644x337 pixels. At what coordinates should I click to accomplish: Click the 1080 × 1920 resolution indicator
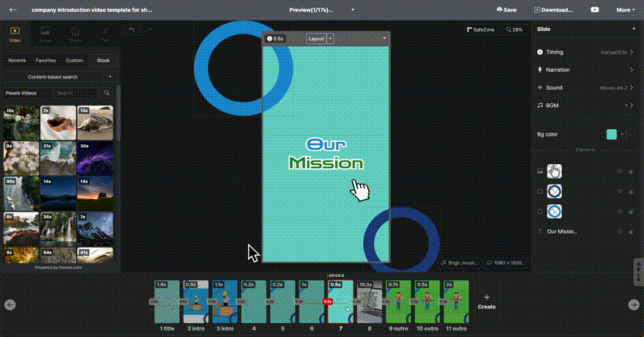(x=506, y=262)
